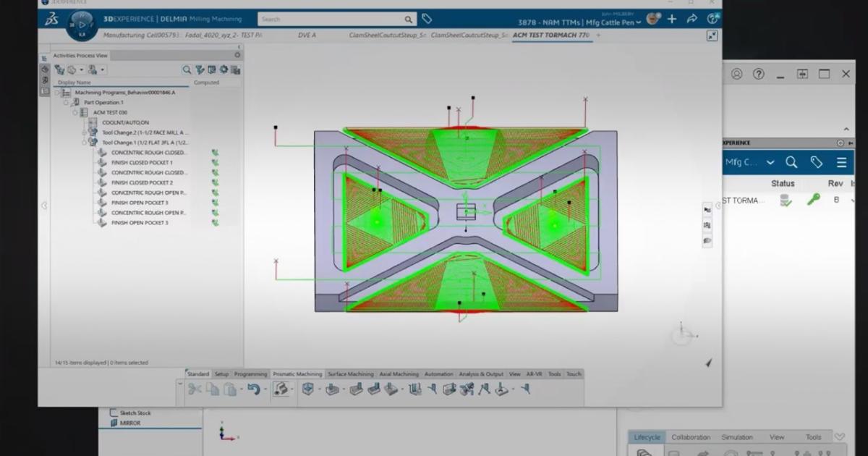Click the blue cube prismatic icon in toolbar
868x456 pixels.
[307, 389]
